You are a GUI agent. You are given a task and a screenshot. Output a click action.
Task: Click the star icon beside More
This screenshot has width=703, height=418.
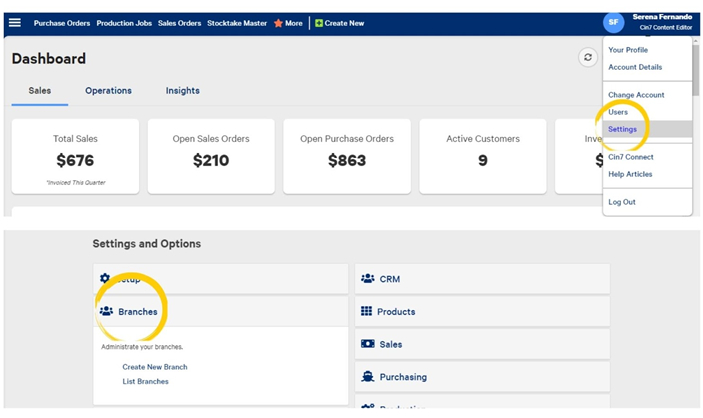(x=278, y=23)
